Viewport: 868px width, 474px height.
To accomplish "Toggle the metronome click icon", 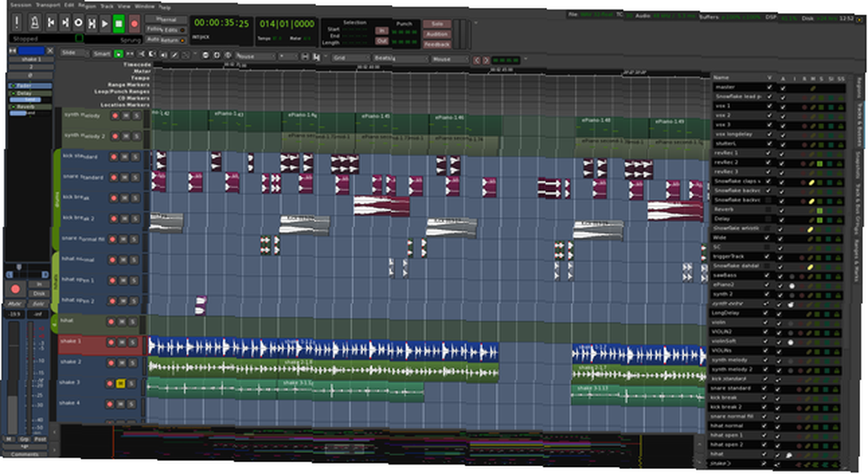I will pos(35,23).
